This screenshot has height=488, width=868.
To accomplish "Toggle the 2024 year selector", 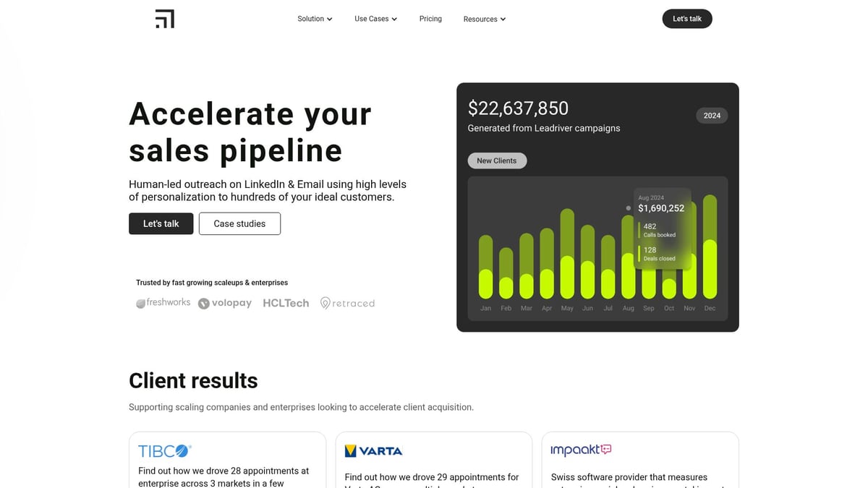I will coord(712,116).
